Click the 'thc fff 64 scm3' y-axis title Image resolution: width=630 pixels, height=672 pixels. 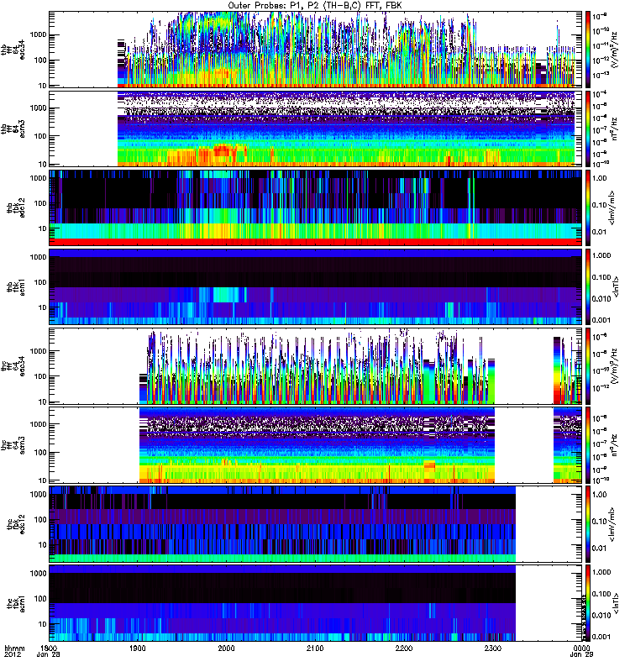pos(13,445)
